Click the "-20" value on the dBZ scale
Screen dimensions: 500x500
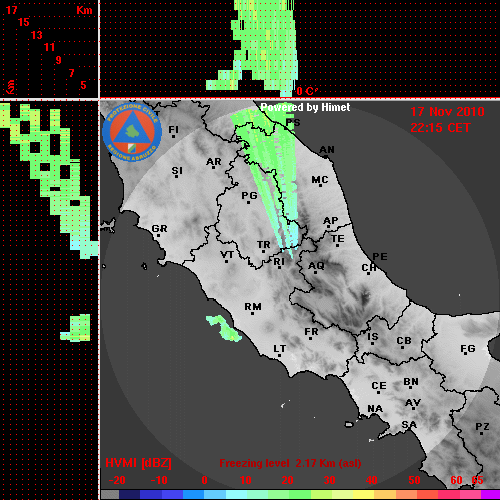coord(117,480)
